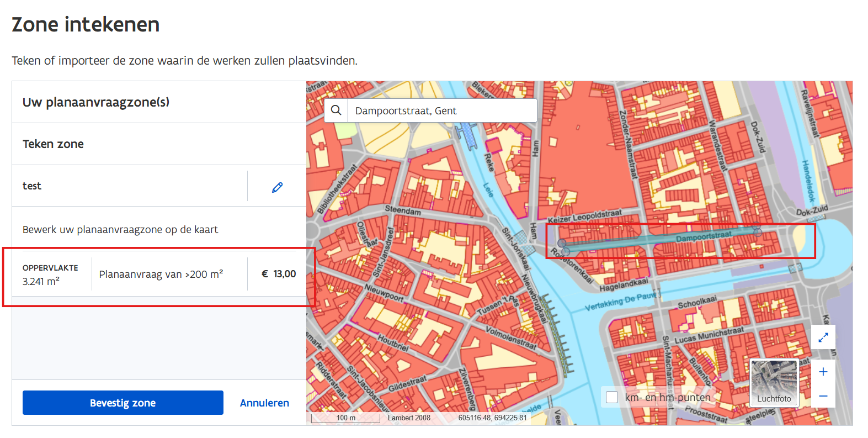Image resolution: width=868 pixels, height=438 pixels.
Task: Click the 'Planaanvraag van >200 m²' price row
Action: coord(161,274)
